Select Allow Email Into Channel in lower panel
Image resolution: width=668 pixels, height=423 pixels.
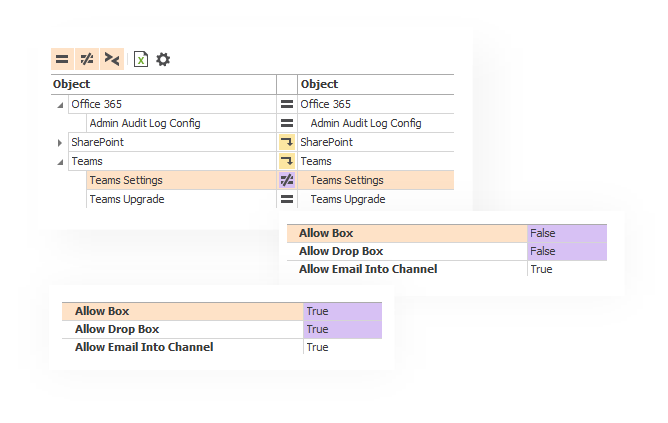tap(144, 347)
